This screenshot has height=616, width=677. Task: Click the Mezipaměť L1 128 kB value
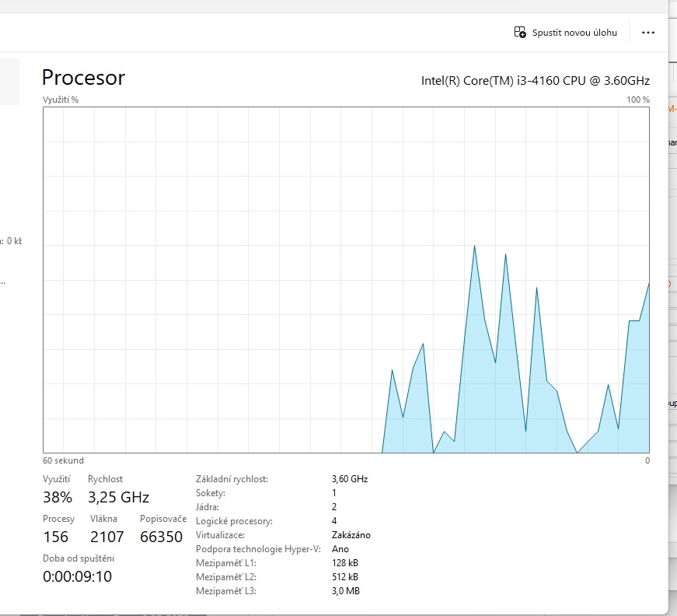point(345,563)
